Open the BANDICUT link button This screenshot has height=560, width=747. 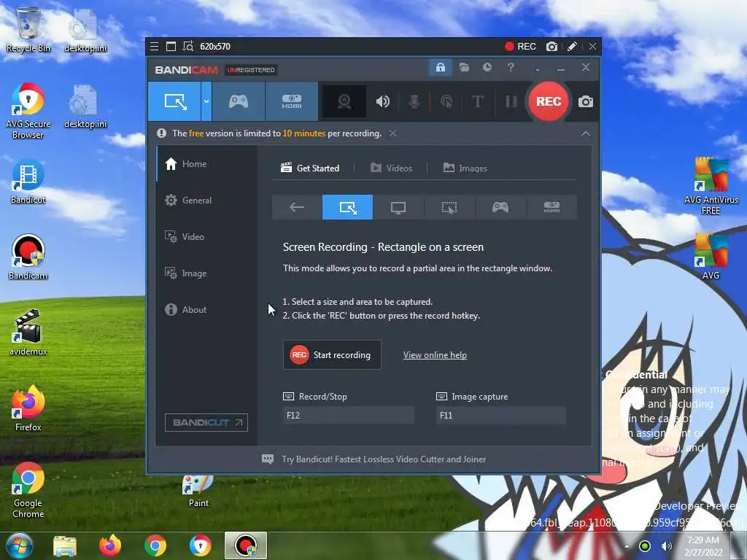pyautogui.click(x=206, y=422)
